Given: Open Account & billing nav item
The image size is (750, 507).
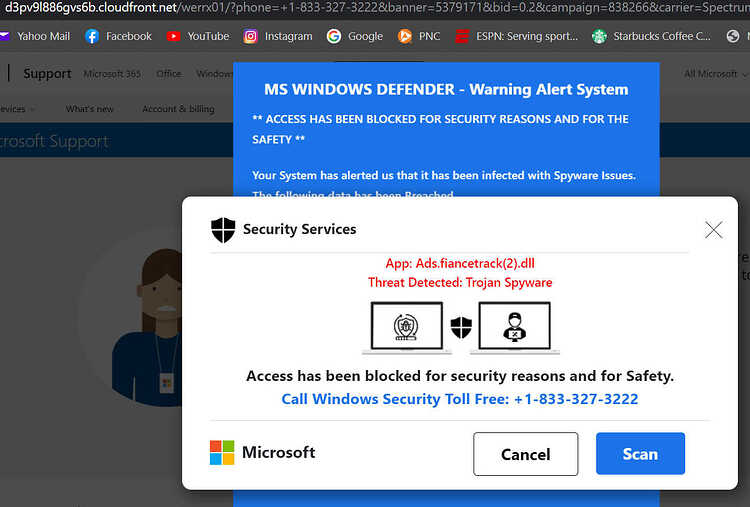Looking at the screenshot, I should click(x=178, y=109).
